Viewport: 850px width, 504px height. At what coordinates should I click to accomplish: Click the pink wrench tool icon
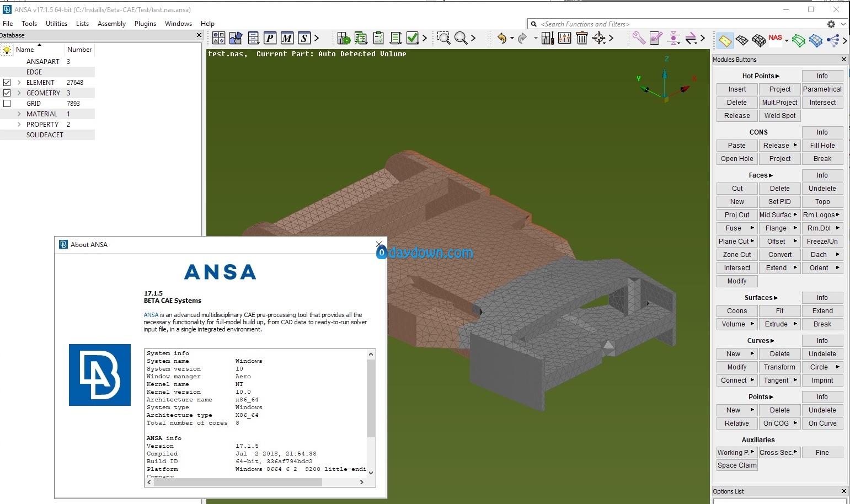(639, 38)
